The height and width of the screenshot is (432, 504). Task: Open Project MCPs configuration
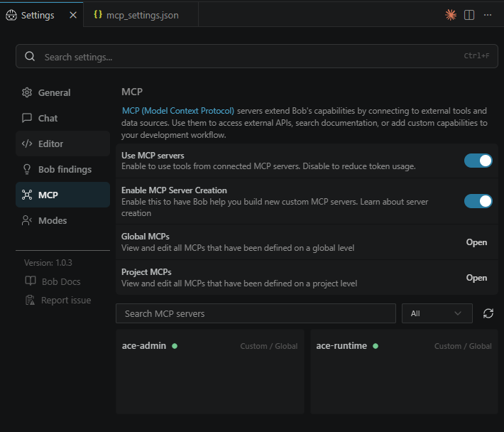[x=476, y=278]
